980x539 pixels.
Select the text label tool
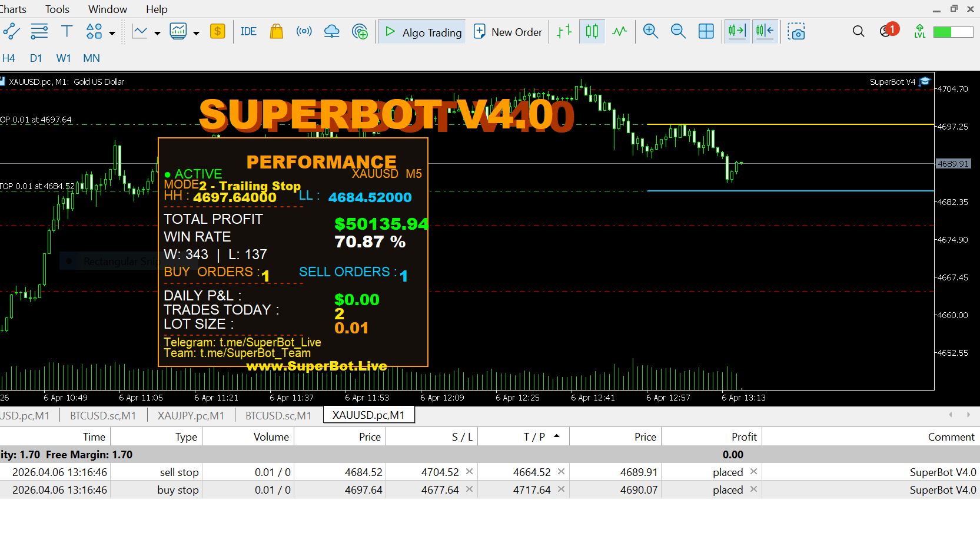pos(67,32)
